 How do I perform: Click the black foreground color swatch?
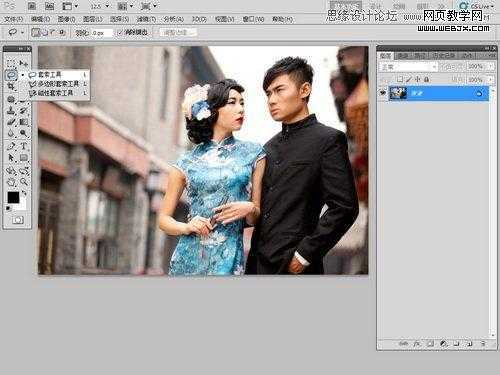[x=13, y=197]
